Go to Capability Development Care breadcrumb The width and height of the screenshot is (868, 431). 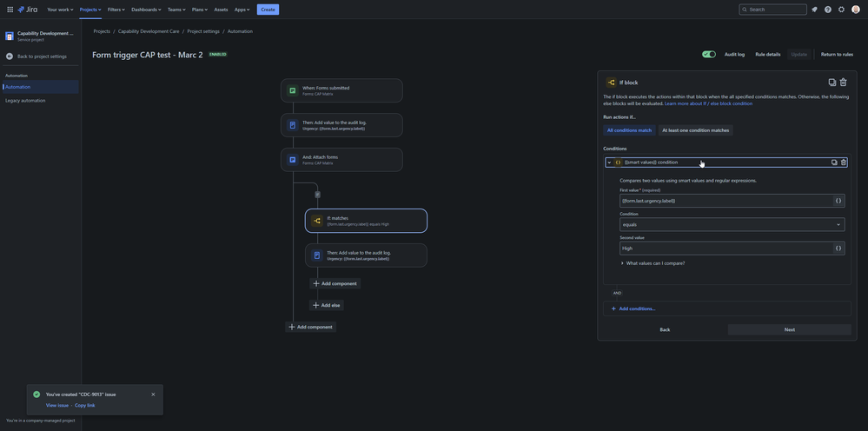pos(149,31)
